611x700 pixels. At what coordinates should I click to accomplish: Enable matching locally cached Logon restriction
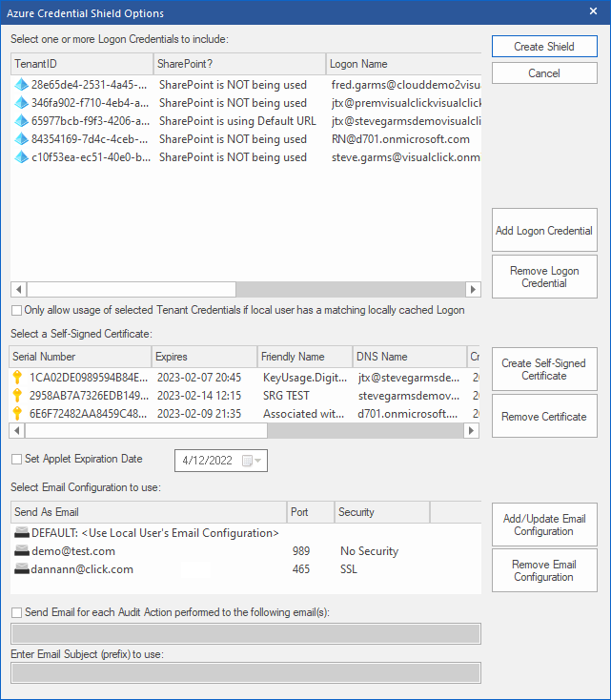click(16, 310)
